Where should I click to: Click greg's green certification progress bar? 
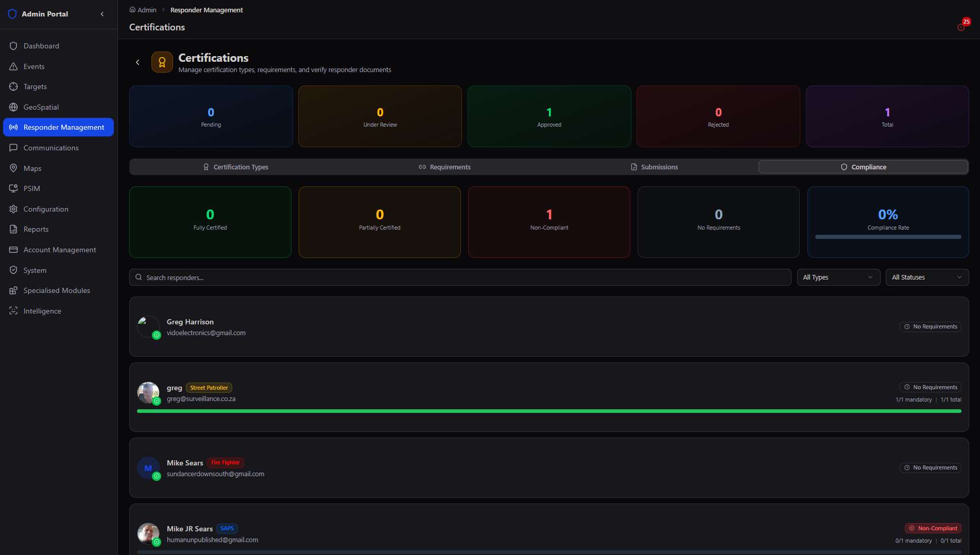(549, 411)
